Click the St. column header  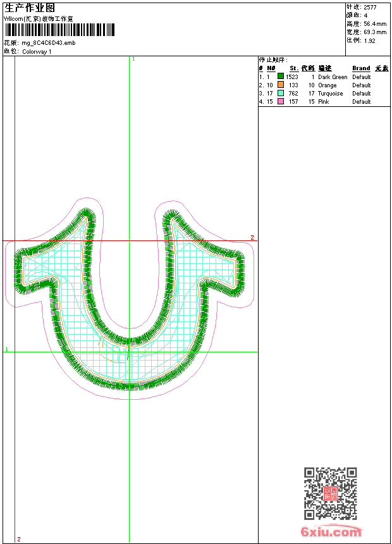coord(294,68)
